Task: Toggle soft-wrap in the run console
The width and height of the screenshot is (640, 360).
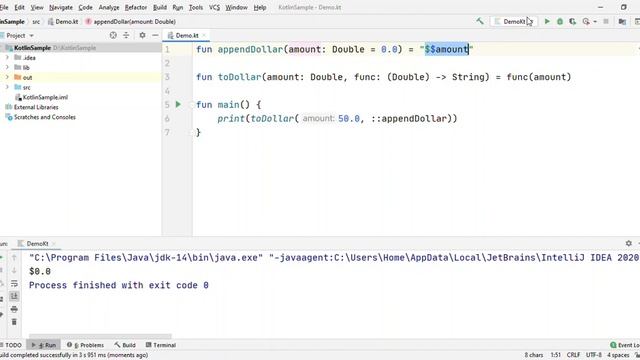Action: tap(14, 283)
